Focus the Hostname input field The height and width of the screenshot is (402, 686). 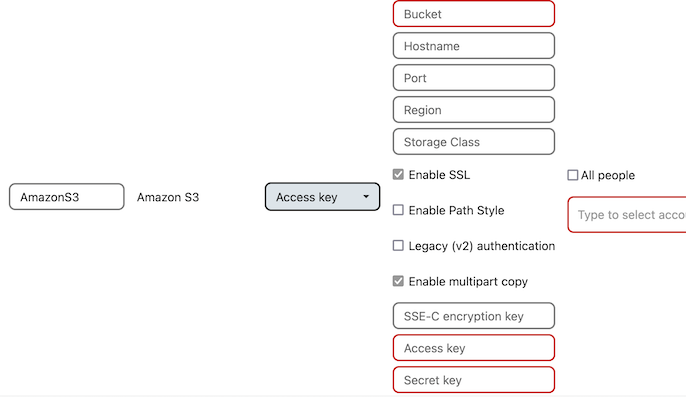coord(473,46)
